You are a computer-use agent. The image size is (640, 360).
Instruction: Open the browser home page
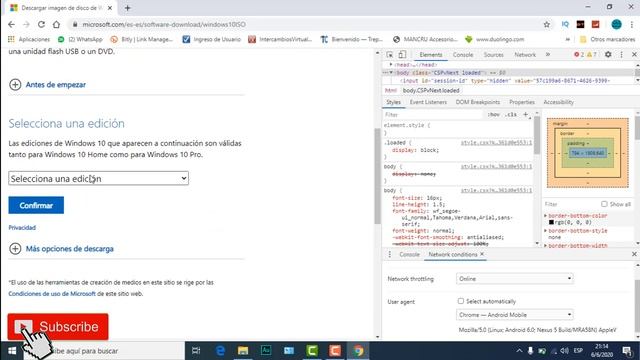(56, 24)
